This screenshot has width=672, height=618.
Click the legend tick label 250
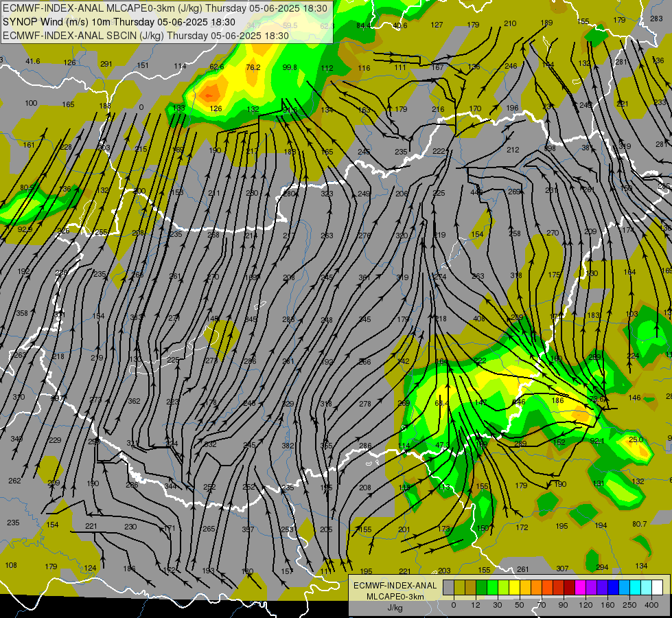(x=629, y=605)
